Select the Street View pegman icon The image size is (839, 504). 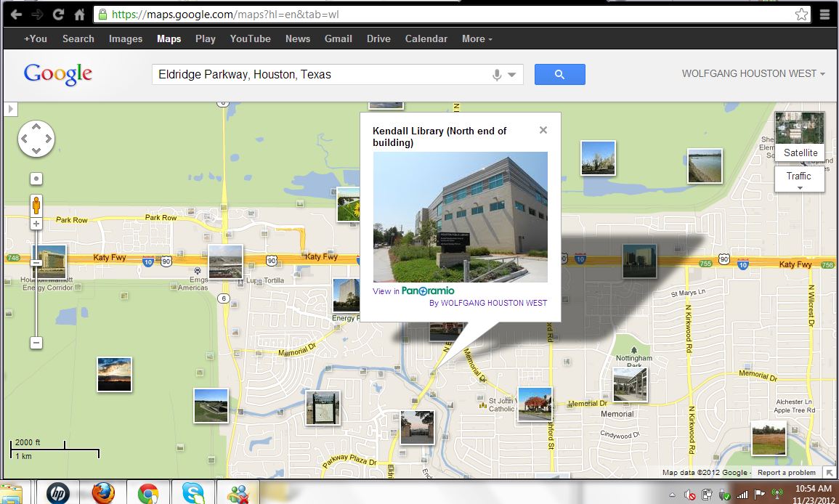pyautogui.click(x=36, y=205)
